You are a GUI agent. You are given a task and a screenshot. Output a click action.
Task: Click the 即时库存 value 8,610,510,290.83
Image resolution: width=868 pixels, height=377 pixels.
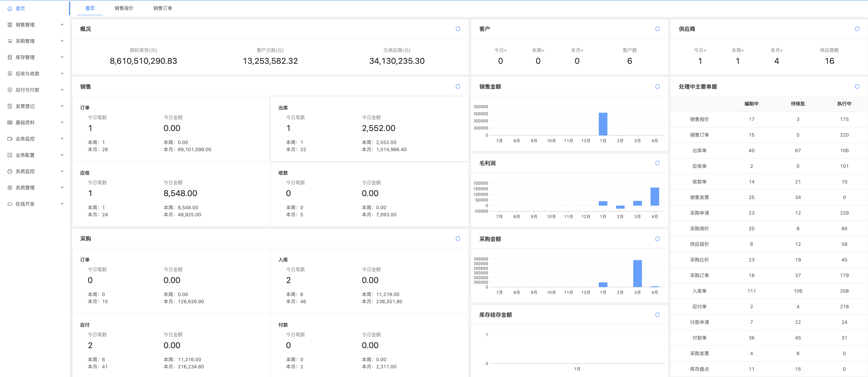click(144, 61)
